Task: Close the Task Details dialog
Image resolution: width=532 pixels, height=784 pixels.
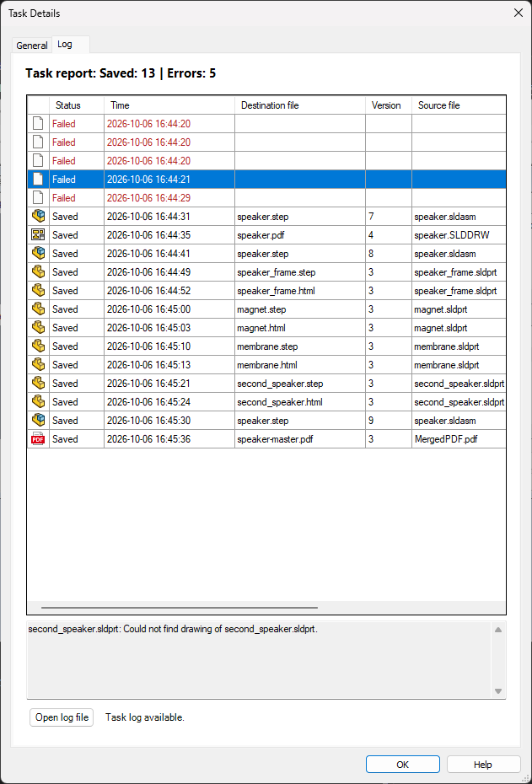Action: 519,13
